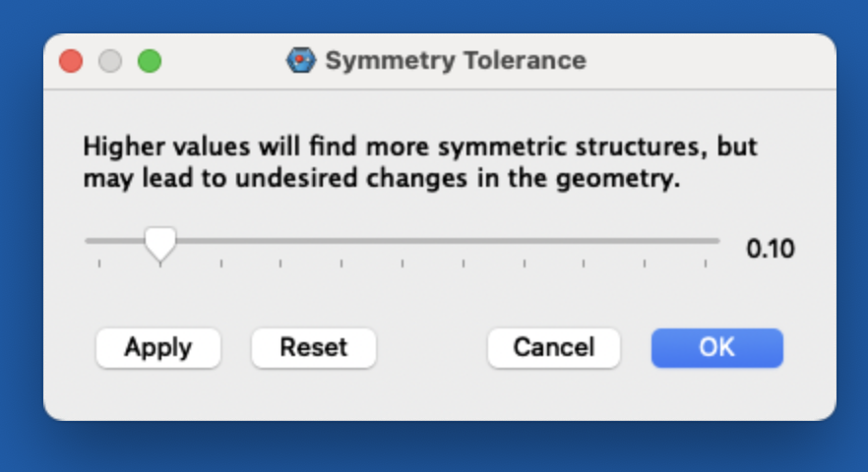868x472 pixels.
Task: Click the tolerance slider handle
Action: pyautogui.click(x=160, y=244)
